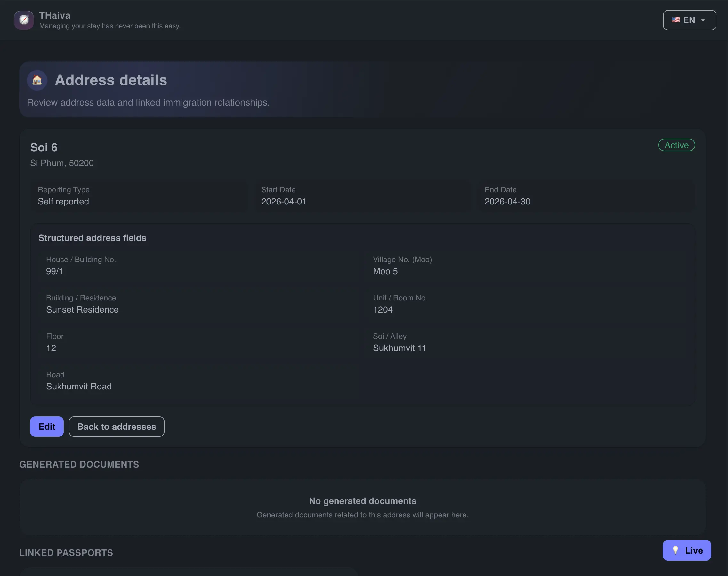
Task: Click the End Date value 2026-04-30
Action: point(507,201)
